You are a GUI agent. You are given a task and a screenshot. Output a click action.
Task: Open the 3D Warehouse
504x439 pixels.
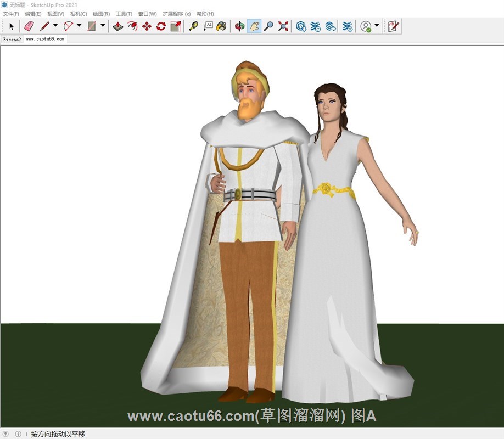tap(301, 26)
